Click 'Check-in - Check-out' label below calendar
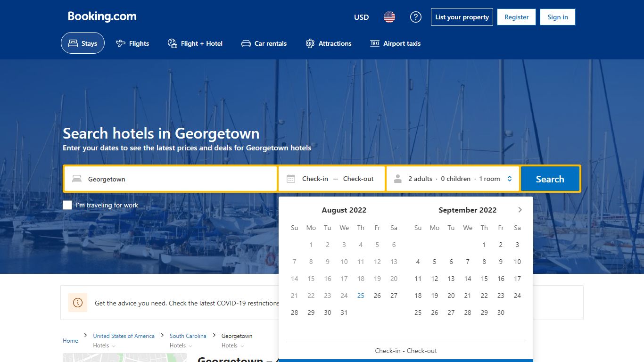Screen dimensions: 644x362 [x=406, y=351]
